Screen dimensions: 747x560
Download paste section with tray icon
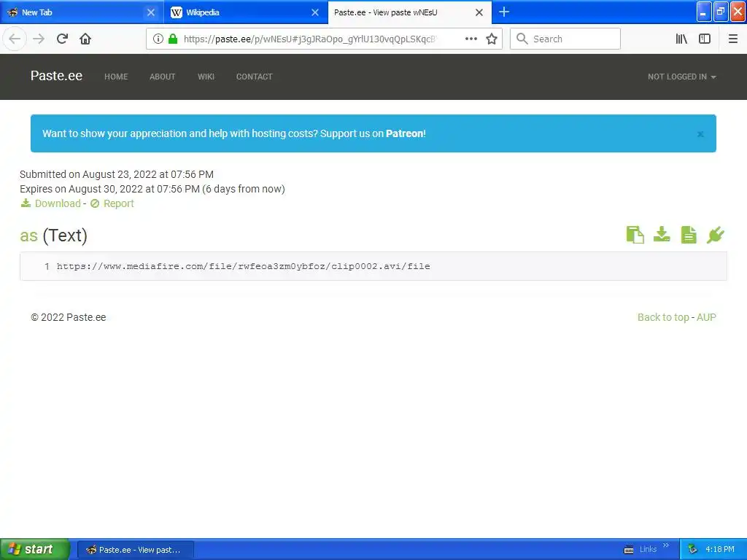(x=662, y=234)
